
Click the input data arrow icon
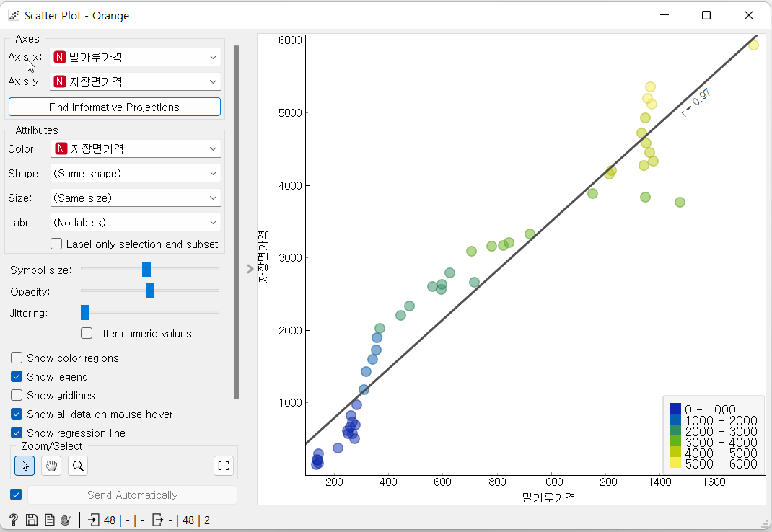94,520
